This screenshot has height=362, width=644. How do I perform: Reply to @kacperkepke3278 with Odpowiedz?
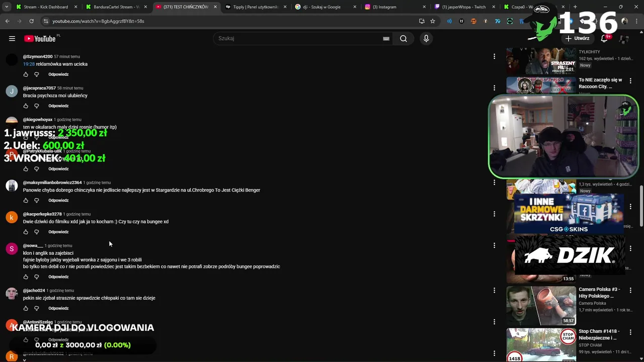58,232
